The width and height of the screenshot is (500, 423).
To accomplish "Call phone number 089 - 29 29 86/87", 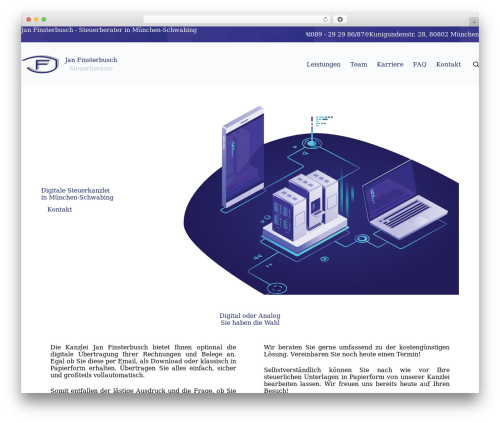I will [x=337, y=34].
